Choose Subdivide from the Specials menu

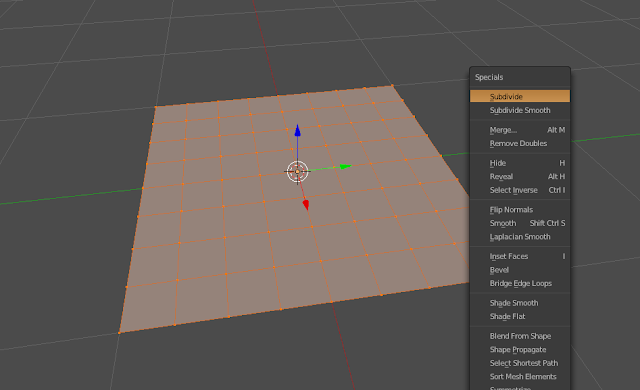point(520,97)
